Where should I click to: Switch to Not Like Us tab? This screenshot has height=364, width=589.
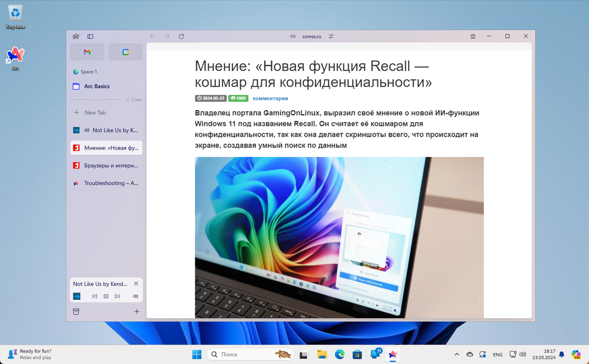click(106, 130)
